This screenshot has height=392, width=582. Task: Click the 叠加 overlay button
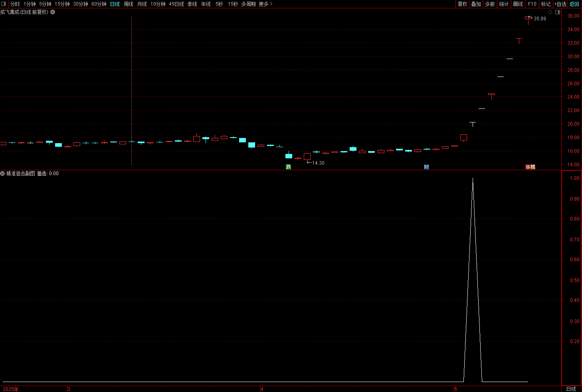pyautogui.click(x=476, y=4)
